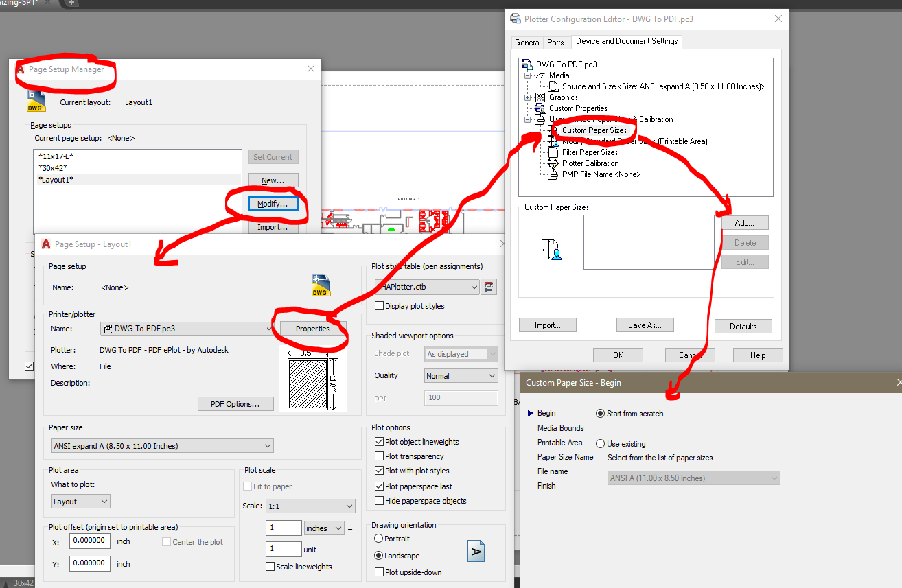Toggle Plot object lineweights checkbox
902x588 pixels.
click(380, 442)
